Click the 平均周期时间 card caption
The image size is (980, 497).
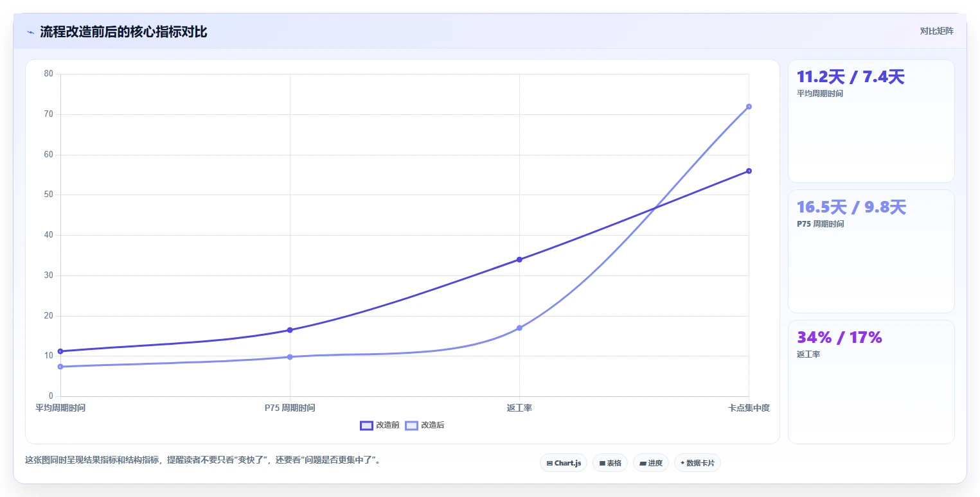tap(820, 94)
